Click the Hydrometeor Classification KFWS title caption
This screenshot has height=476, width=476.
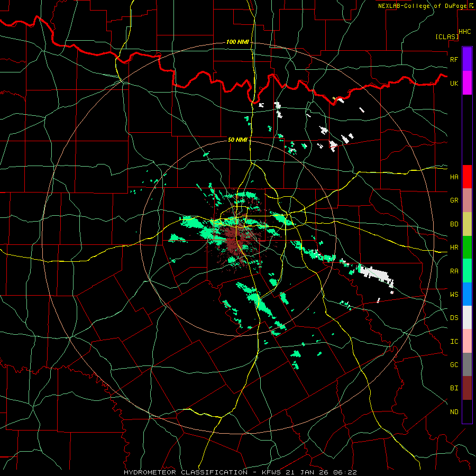click(x=240, y=472)
